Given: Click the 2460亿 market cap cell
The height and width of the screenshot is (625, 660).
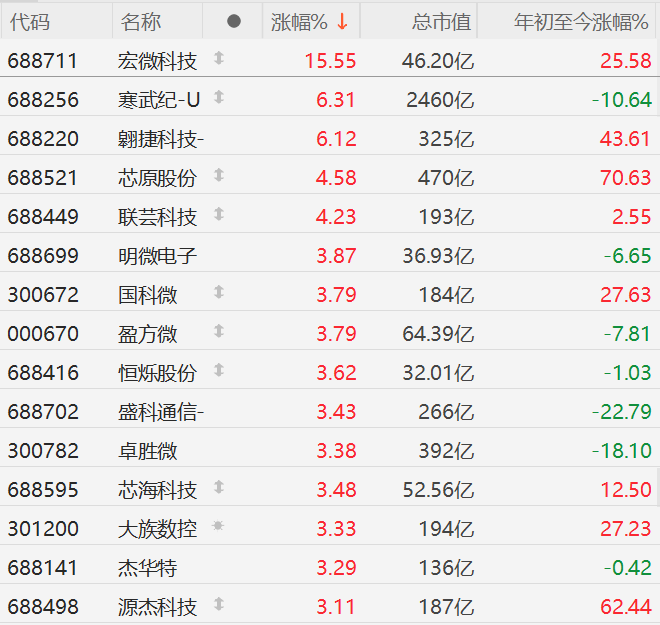Looking at the screenshot, I should point(440,100).
